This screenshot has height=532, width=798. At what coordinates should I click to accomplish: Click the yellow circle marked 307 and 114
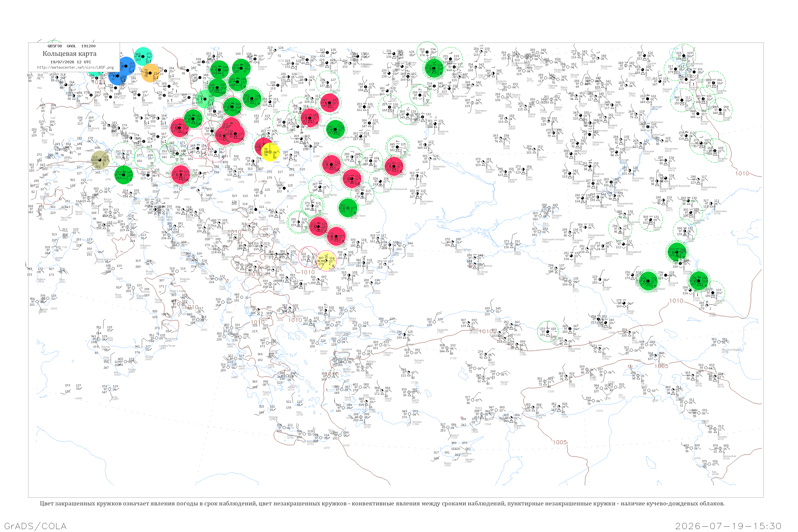(326, 261)
